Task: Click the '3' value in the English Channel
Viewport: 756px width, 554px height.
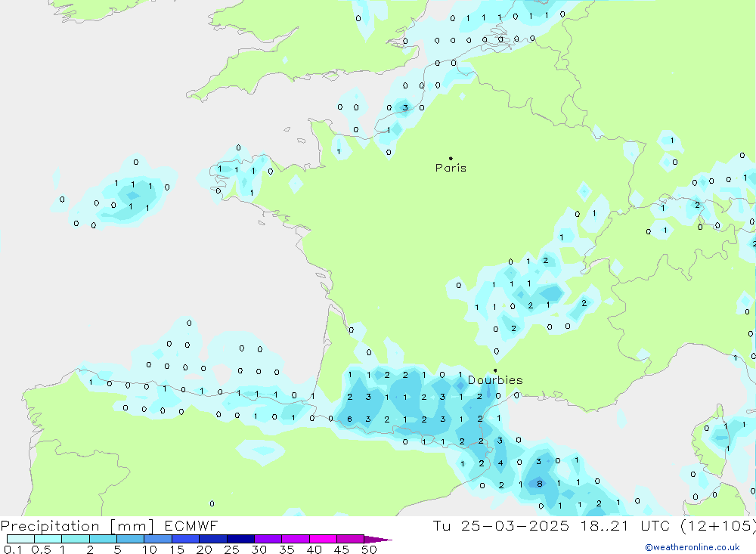Action: point(405,107)
